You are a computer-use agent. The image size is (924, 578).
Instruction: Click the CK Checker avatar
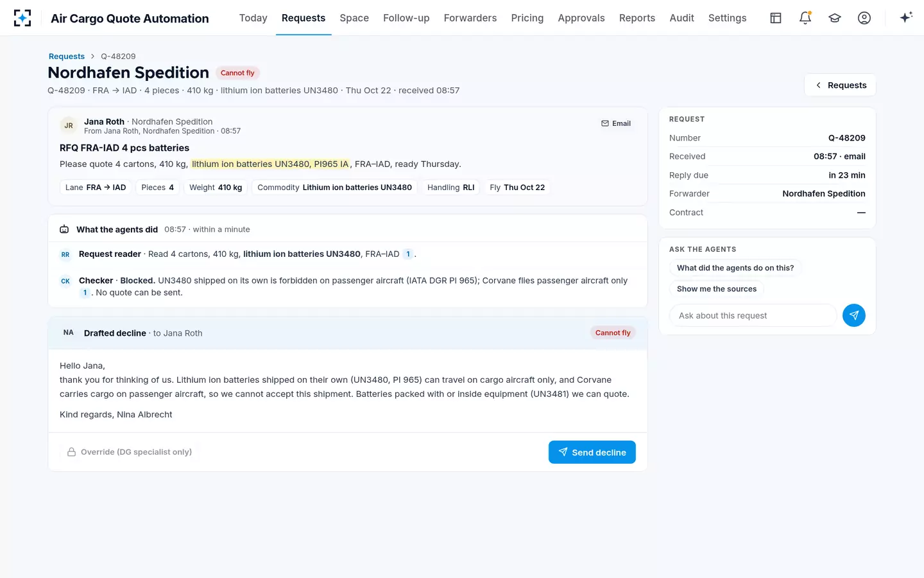[x=65, y=281]
